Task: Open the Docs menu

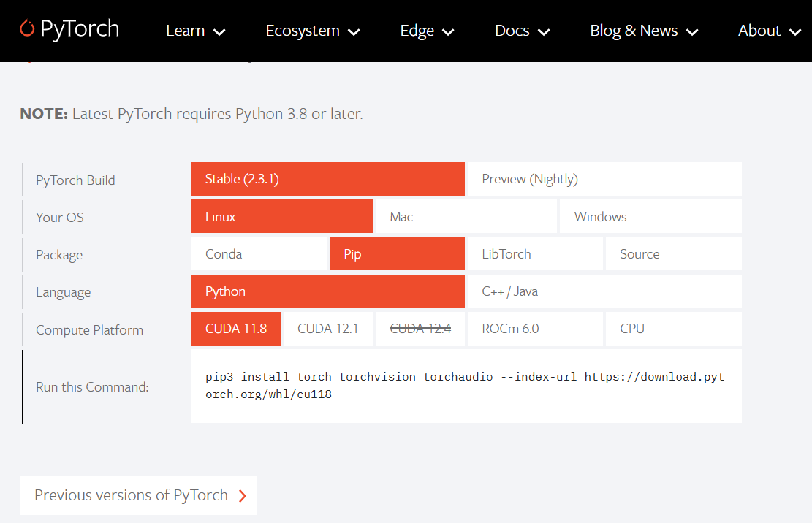Action: [522, 31]
